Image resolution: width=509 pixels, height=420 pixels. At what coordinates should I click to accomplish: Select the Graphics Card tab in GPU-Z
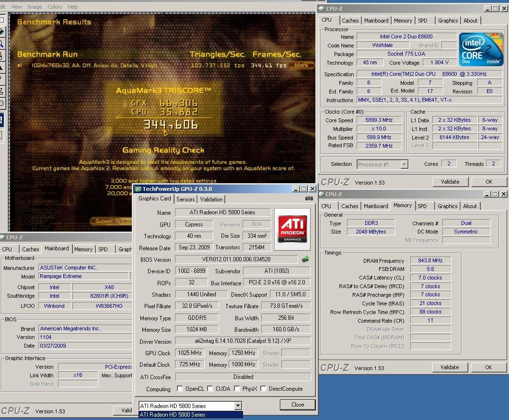click(x=154, y=198)
